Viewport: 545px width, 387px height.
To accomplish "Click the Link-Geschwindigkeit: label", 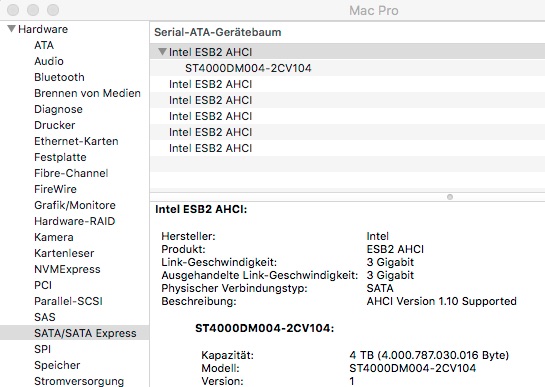I will (219, 263).
